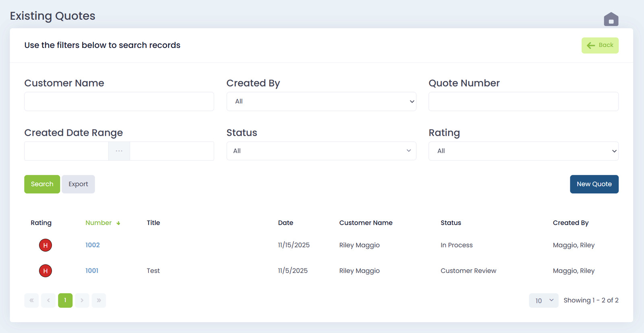Open the Created By dropdown
Image resolution: width=644 pixels, height=333 pixels.
[321, 101]
